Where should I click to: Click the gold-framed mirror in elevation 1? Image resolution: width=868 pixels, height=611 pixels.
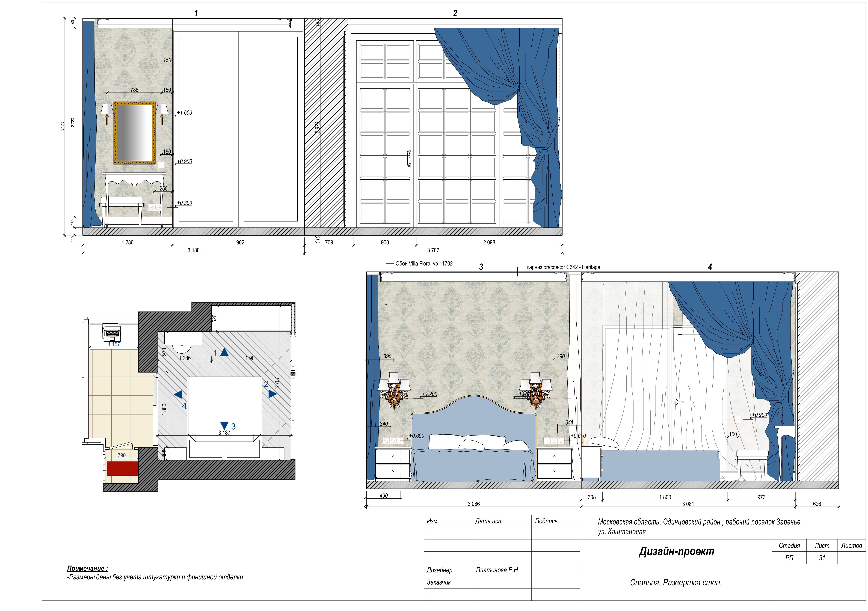tap(135, 133)
